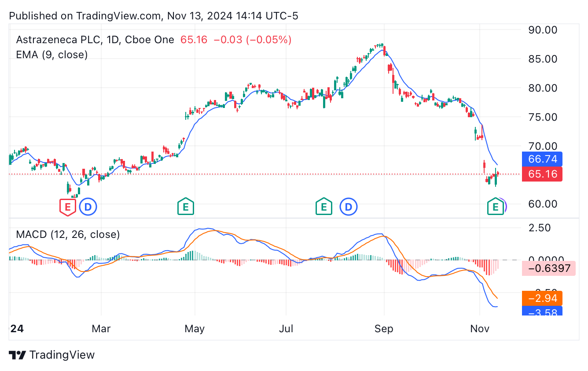Click the orange -2.94 signal value label
The image size is (588, 371).
point(542,299)
